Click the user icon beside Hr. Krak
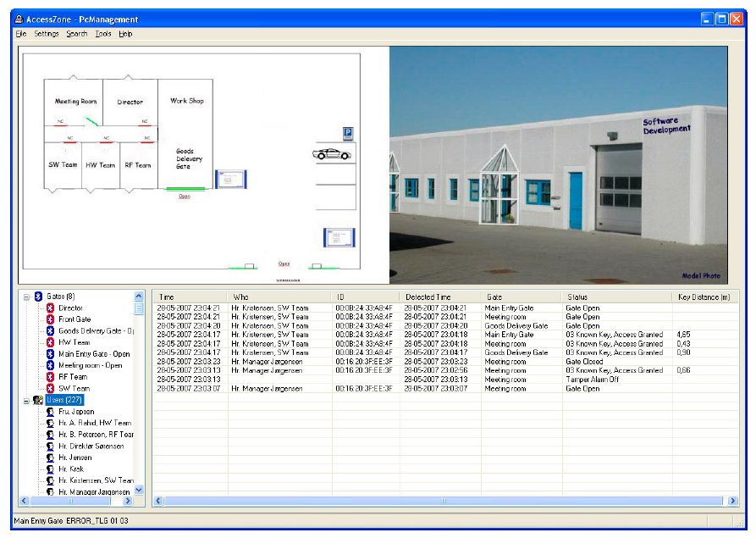This screenshot has height=538, width=756. click(50, 469)
